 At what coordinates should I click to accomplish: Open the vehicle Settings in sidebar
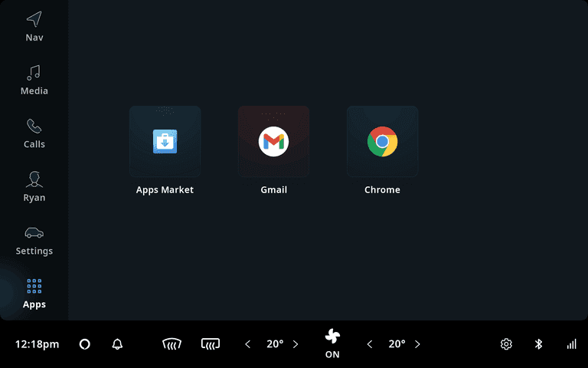(x=34, y=240)
